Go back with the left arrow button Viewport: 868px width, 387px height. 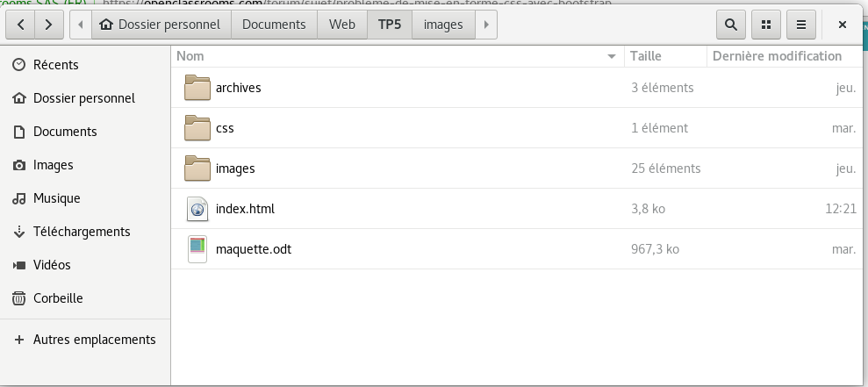(21, 25)
